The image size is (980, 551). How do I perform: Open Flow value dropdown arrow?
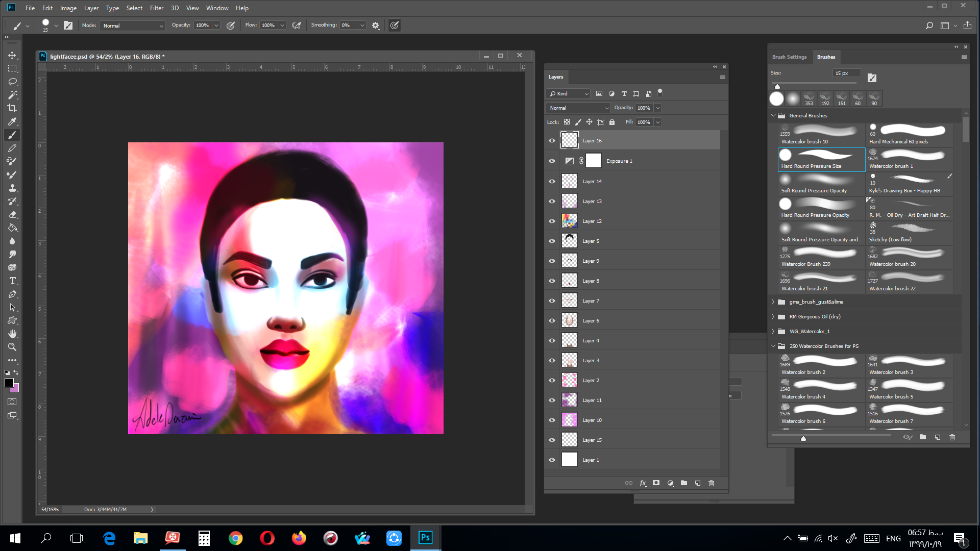point(282,26)
